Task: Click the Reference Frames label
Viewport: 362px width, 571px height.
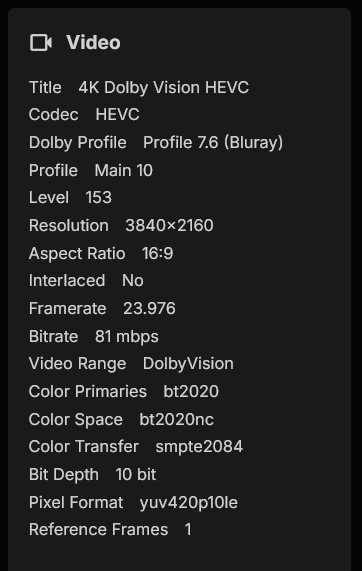Action: [x=99, y=530]
